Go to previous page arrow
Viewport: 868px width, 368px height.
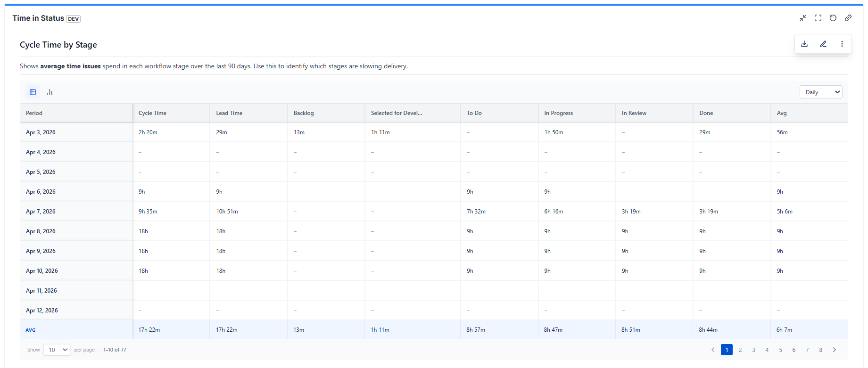(x=713, y=350)
